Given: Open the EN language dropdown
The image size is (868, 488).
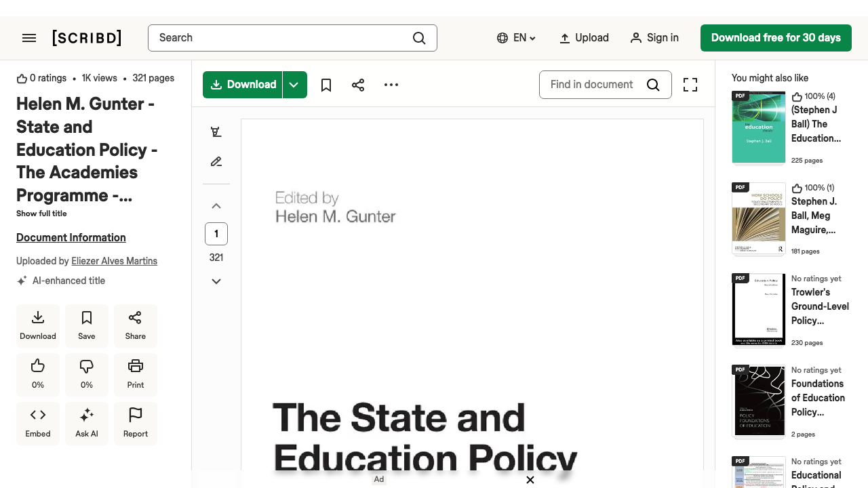Looking at the screenshot, I should [x=516, y=38].
